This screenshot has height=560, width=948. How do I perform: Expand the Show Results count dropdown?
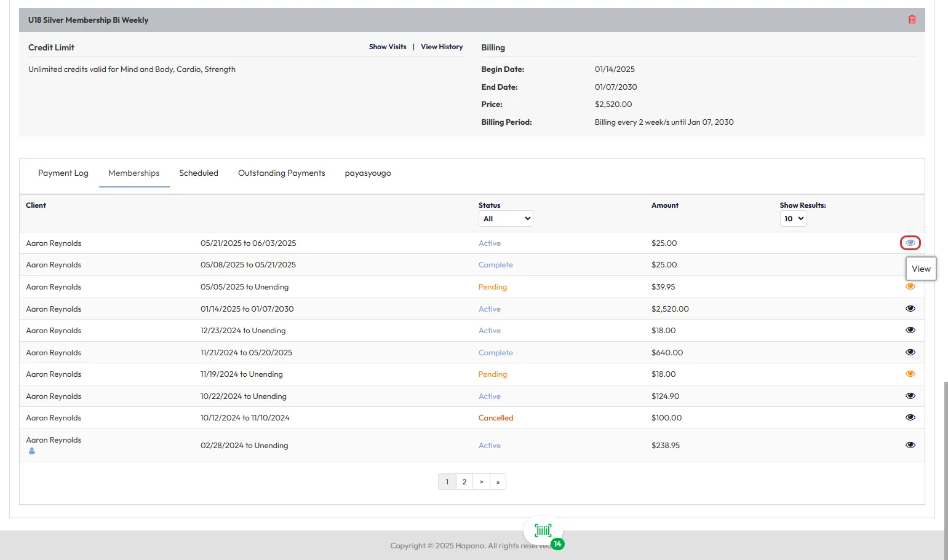coord(792,219)
